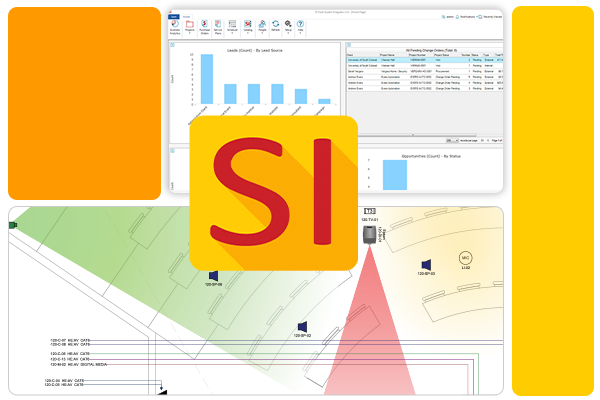
Task: Select the MIC circle symbol on the drawing
Action: (465, 258)
